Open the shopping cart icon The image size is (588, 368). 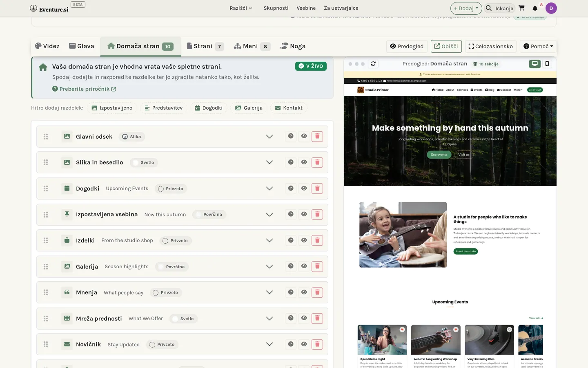click(522, 8)
